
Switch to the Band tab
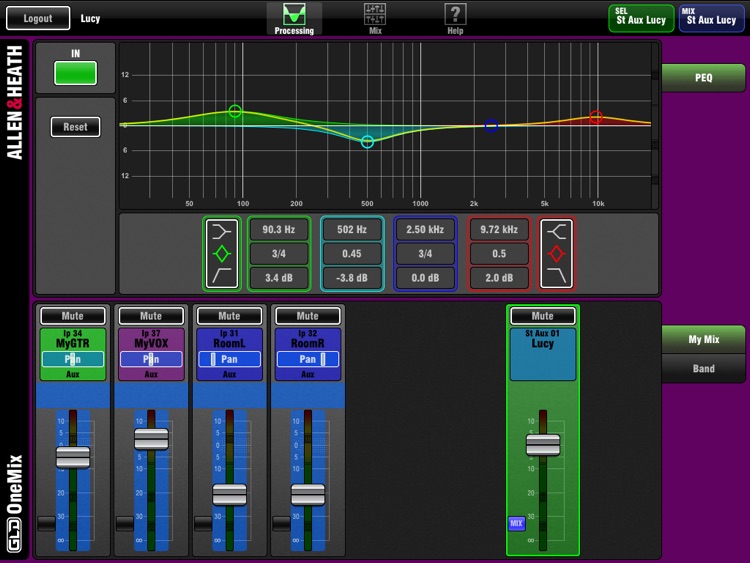pos(703,368)
